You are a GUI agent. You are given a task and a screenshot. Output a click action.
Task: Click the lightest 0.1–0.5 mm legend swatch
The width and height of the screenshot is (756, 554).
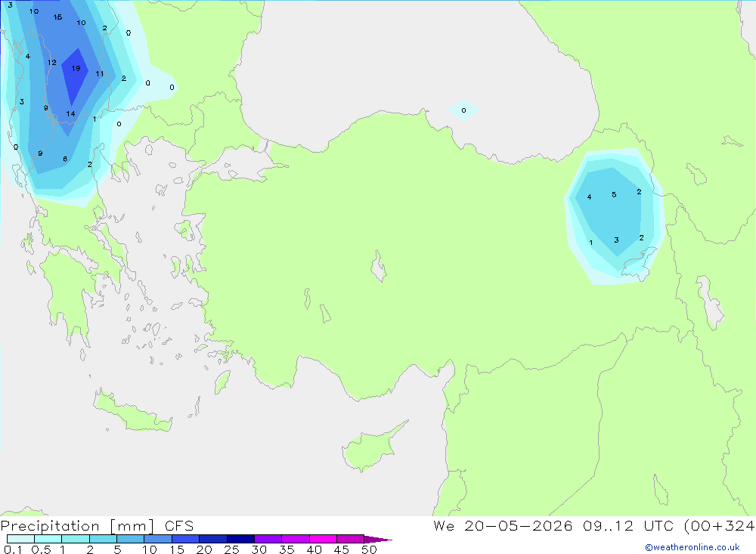pos(20,539)
